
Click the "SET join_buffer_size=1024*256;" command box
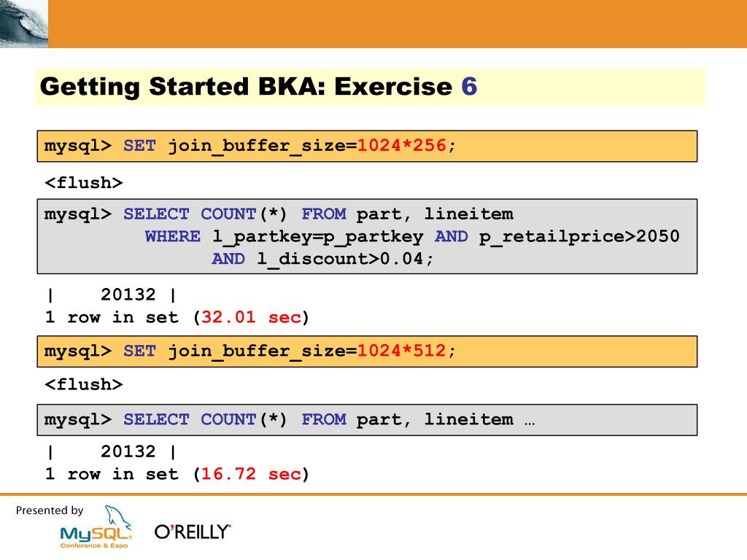point(367,146)
